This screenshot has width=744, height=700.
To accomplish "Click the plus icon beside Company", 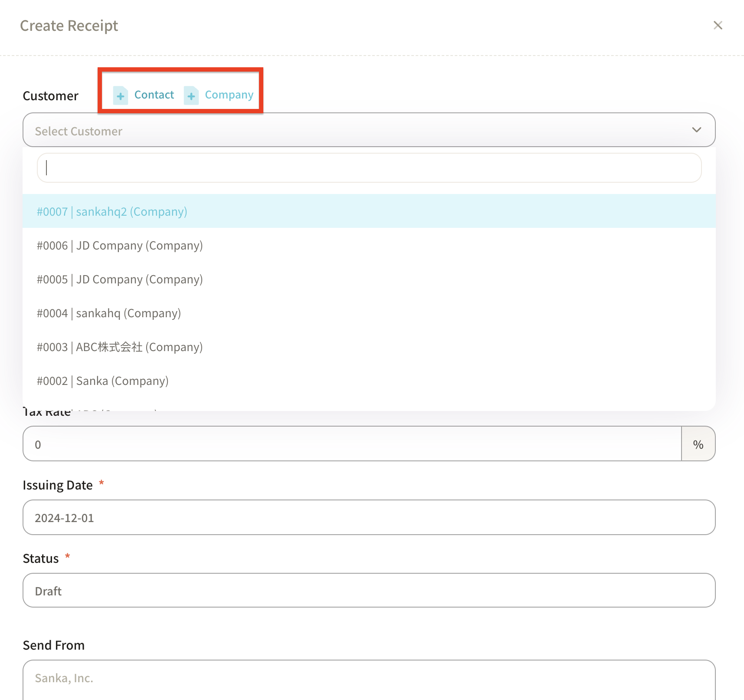I will [x=191, y=95].
